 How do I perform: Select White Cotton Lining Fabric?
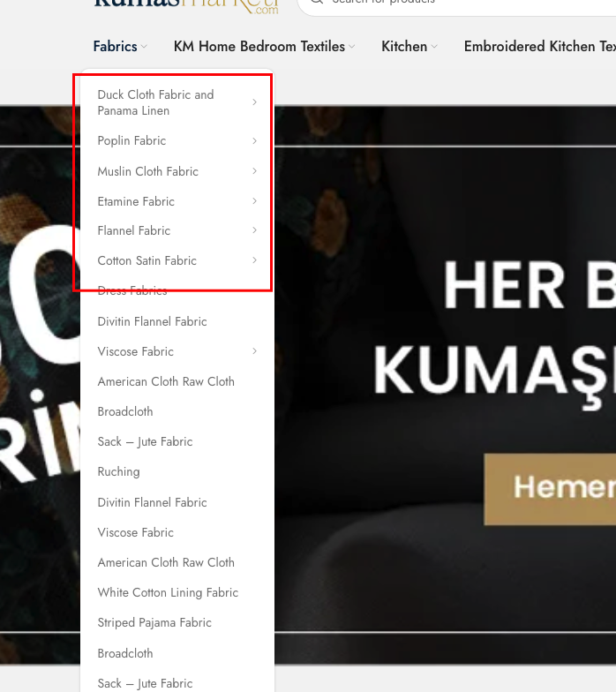(168, 592)
